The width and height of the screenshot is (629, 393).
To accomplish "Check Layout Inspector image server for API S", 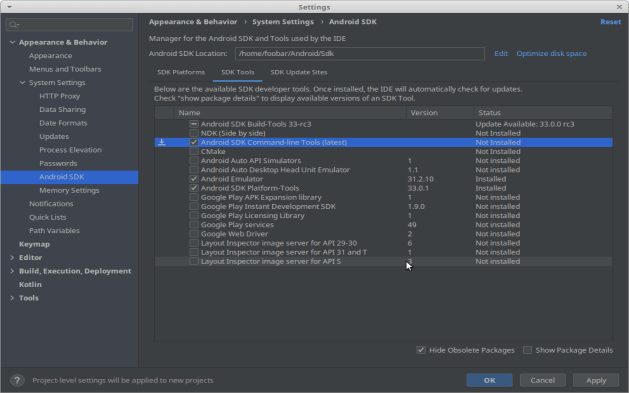I will coord(194,261).
